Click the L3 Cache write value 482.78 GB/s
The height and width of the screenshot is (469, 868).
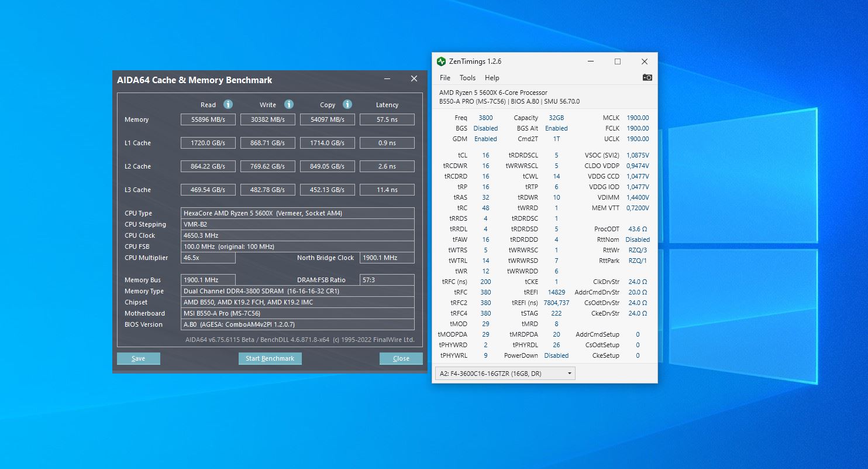click(x=268, y=190)
